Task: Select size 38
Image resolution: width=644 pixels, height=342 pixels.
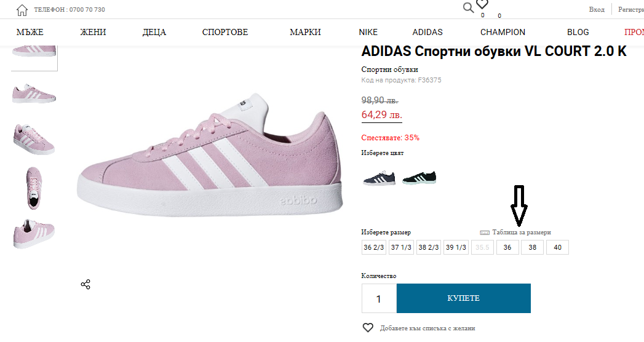Action: (532, 247)
